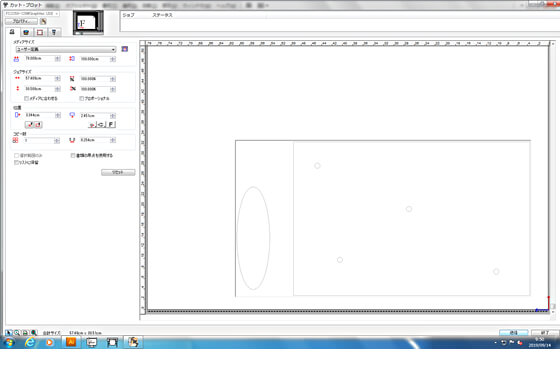Click the copy count input field
This screenshot has width=560, height=380.
(39, 140)
